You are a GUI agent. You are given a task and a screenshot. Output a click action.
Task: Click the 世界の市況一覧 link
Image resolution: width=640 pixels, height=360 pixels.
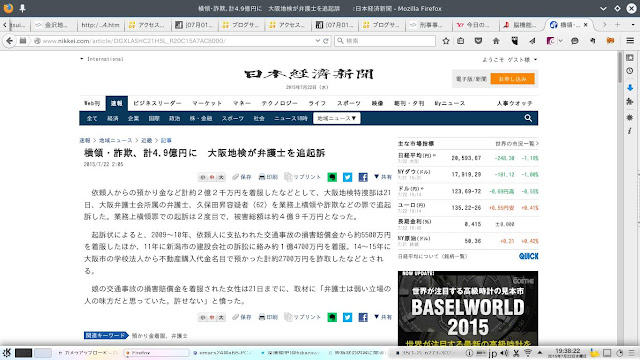(517, 144)
